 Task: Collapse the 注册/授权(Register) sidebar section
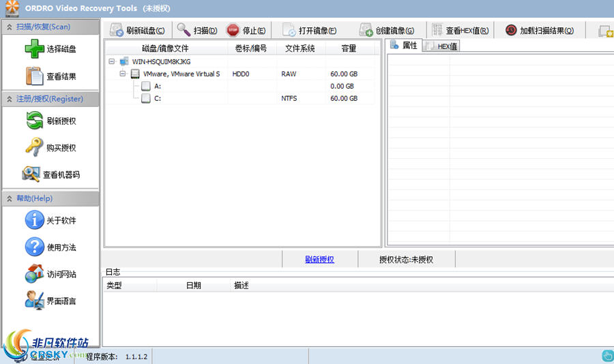click(10, 99)
